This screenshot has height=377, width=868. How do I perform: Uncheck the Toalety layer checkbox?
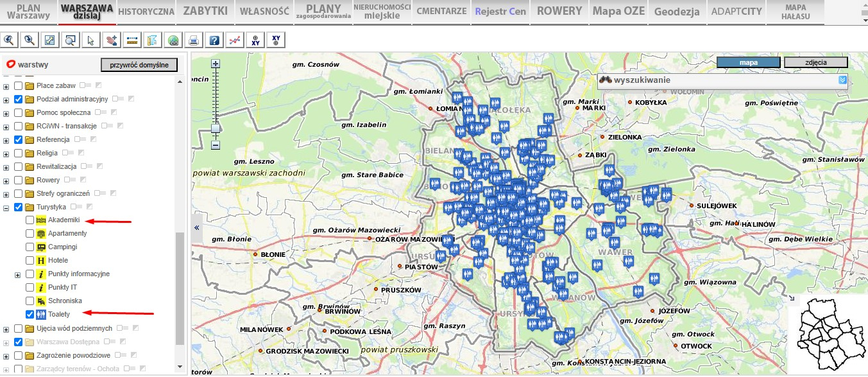[x=30, y=315]
